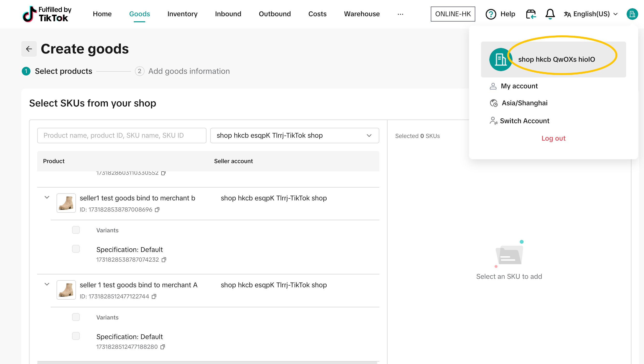Click the product search input field

(x=122, y=136)
